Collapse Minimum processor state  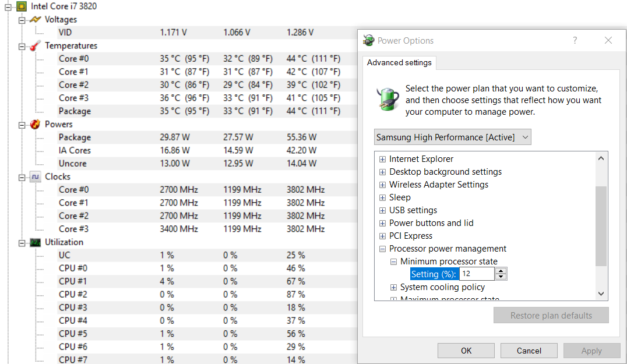[x=393, y=261]
